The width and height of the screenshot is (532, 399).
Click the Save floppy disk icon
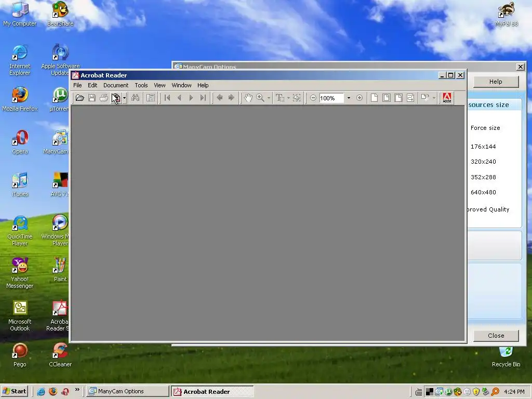[x=91, y=98]
